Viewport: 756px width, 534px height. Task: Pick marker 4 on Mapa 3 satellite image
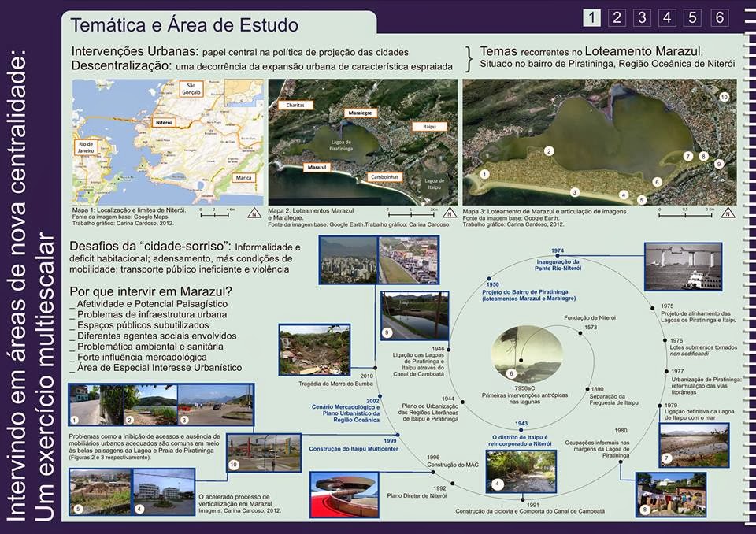624,195
